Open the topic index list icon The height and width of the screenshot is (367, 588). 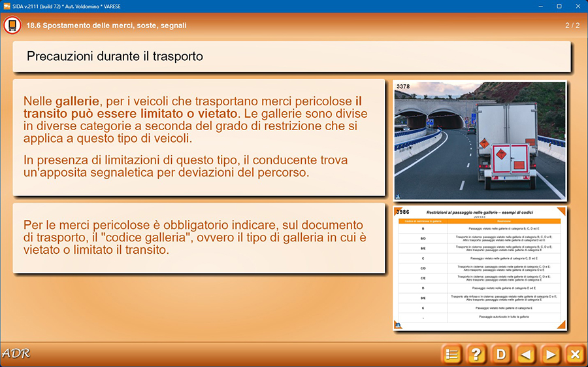(x=451, y=355)
